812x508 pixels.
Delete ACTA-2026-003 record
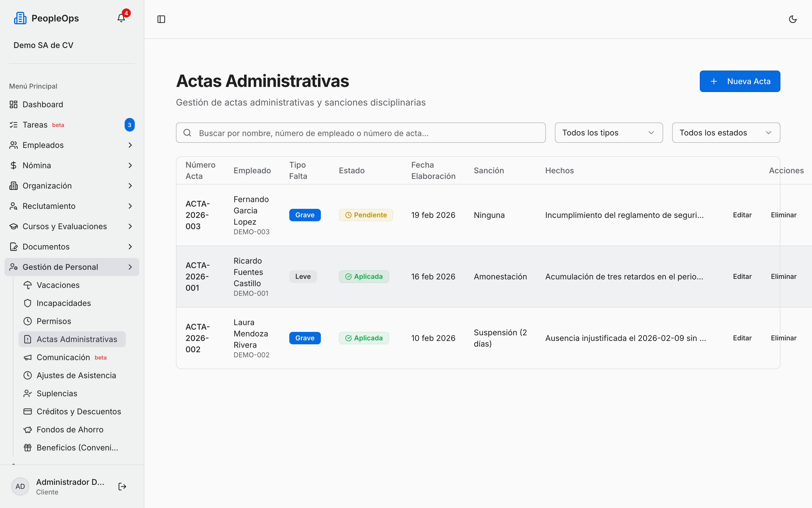click(784, 215)
